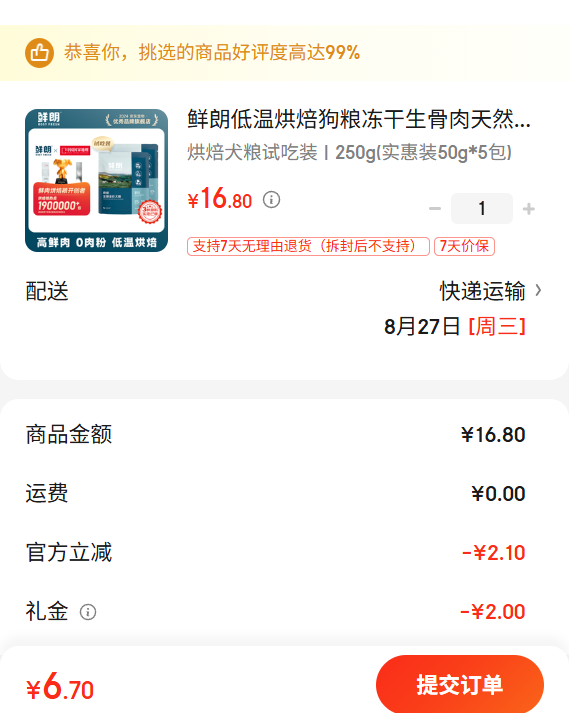
Task: Edit the quantity field showing 1
Action: pyautogui.click(x=482, y=209)
